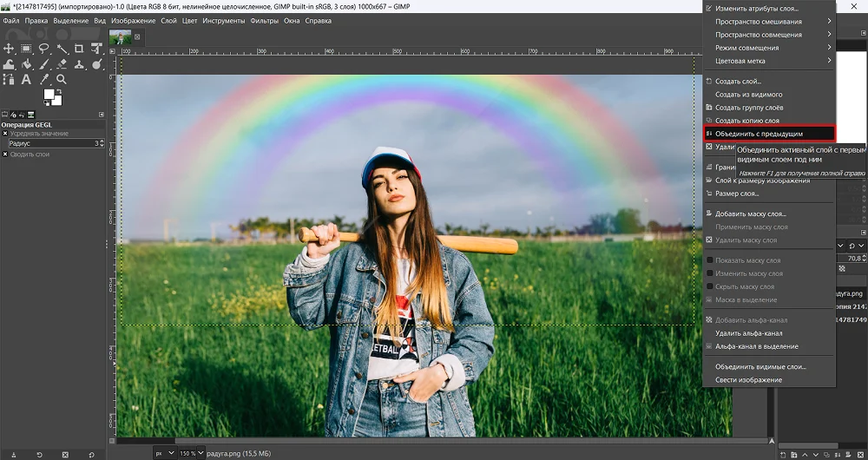This screenshot has height=460, width=868.
Task: Expand the 'Пространство смешивания' submenu
Action: (769, 21)
